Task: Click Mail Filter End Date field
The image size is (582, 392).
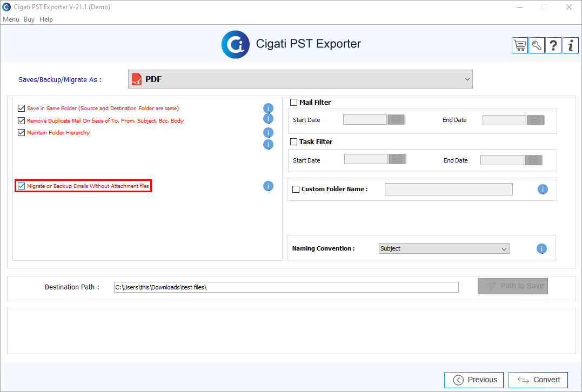Action: (504, 120)
